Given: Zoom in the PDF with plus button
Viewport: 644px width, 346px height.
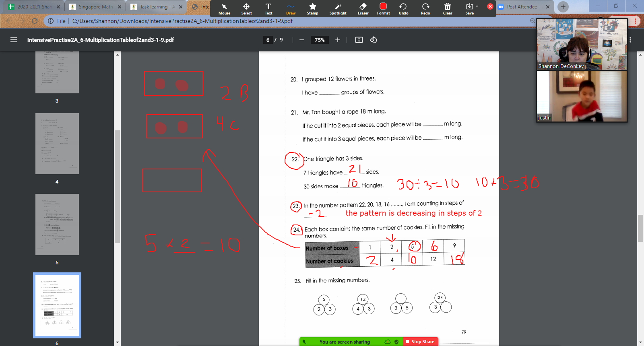Looking at the screenshot, I should (x=338, y=40).
